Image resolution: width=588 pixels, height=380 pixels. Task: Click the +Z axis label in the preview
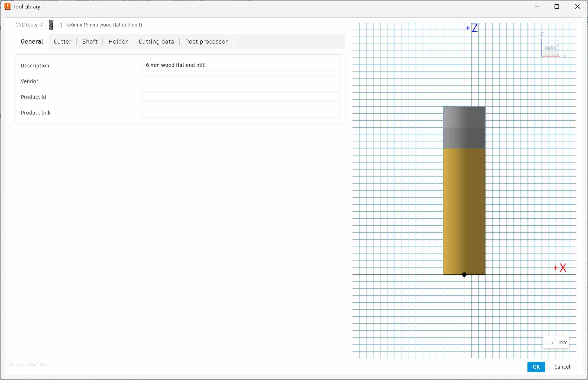tap(472, 28)
